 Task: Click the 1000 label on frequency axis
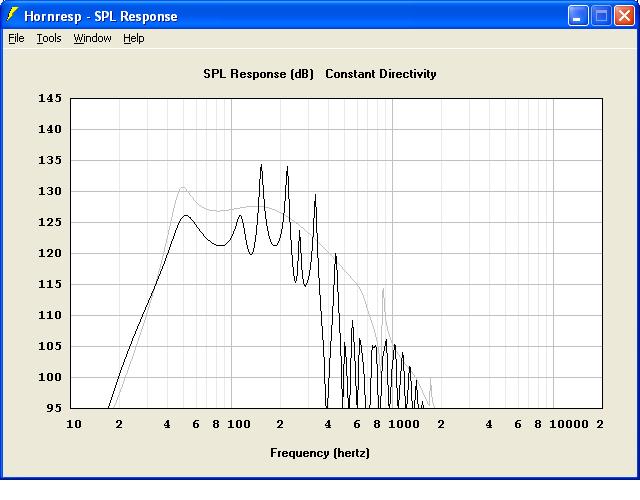pyautogui.click(x=404, y=424)
